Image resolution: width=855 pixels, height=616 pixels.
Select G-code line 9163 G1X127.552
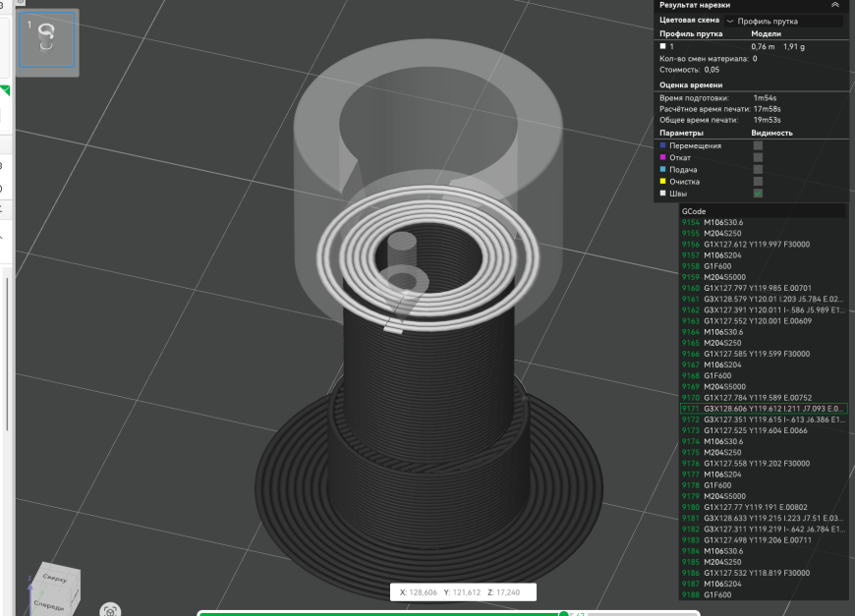click(764, 321)
